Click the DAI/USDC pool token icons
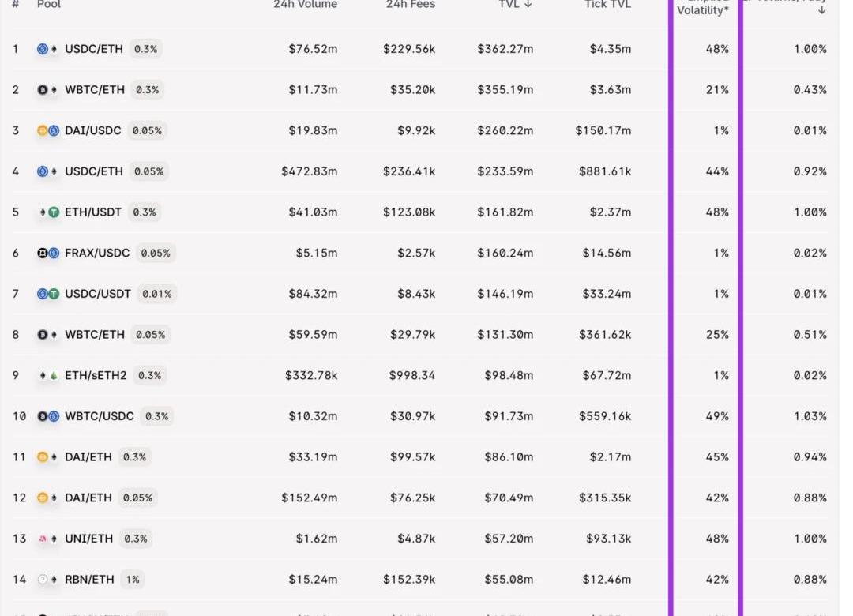 tap(48, 130)
